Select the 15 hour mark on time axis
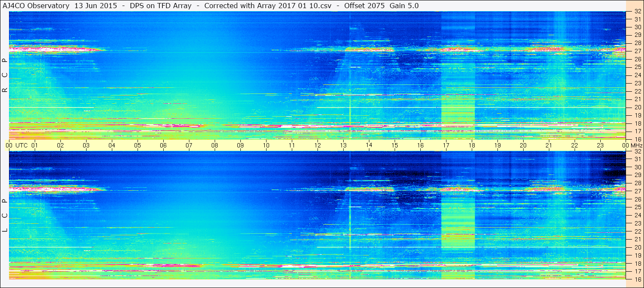Screen dimensions: 644x288 (x=395, y=145)
